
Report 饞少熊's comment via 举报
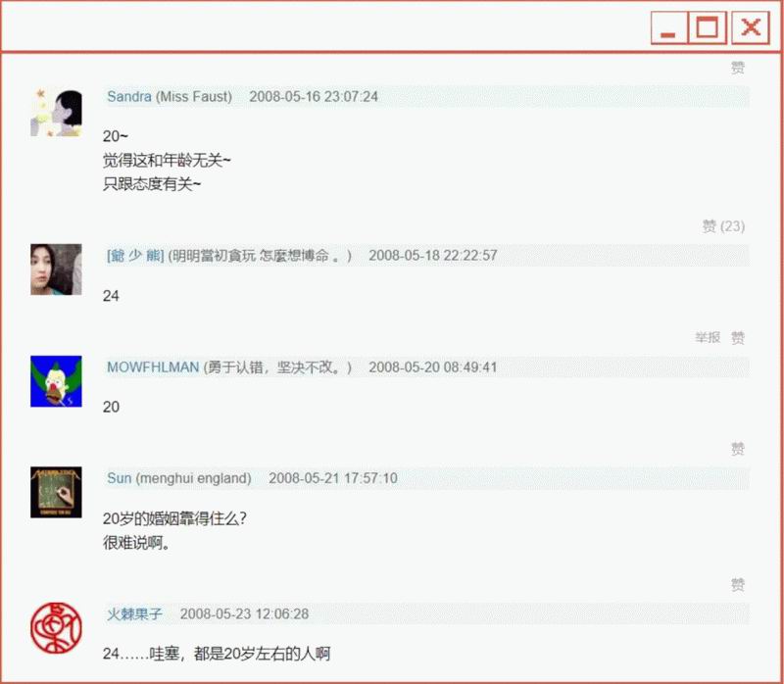point(708,338)
